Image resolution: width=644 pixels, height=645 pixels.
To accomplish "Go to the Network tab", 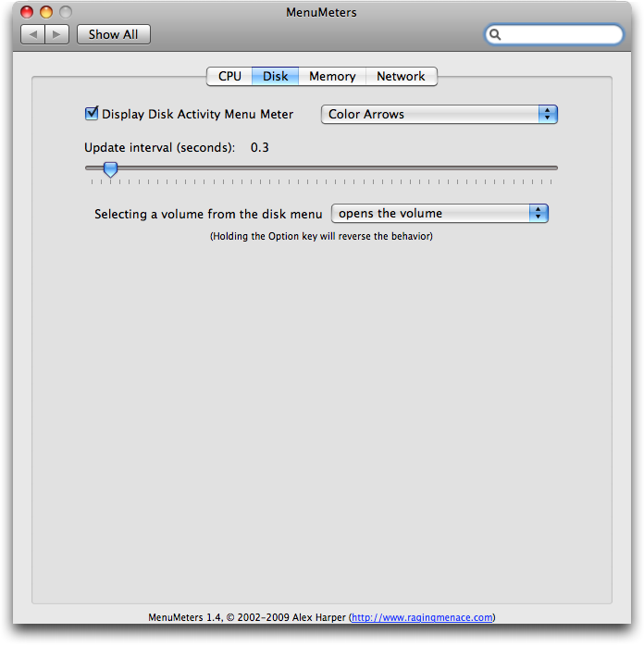I will tap(401, 77).
